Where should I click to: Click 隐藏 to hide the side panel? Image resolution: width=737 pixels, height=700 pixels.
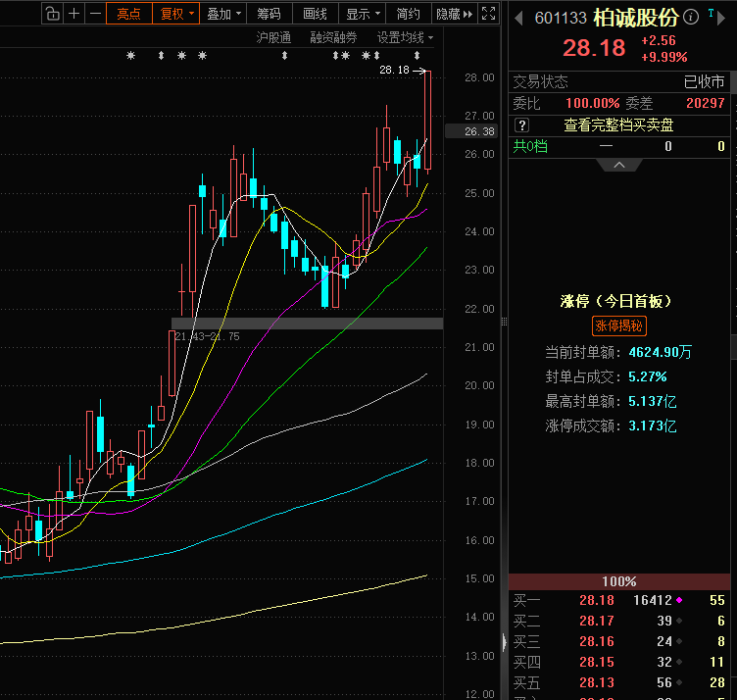454,14
